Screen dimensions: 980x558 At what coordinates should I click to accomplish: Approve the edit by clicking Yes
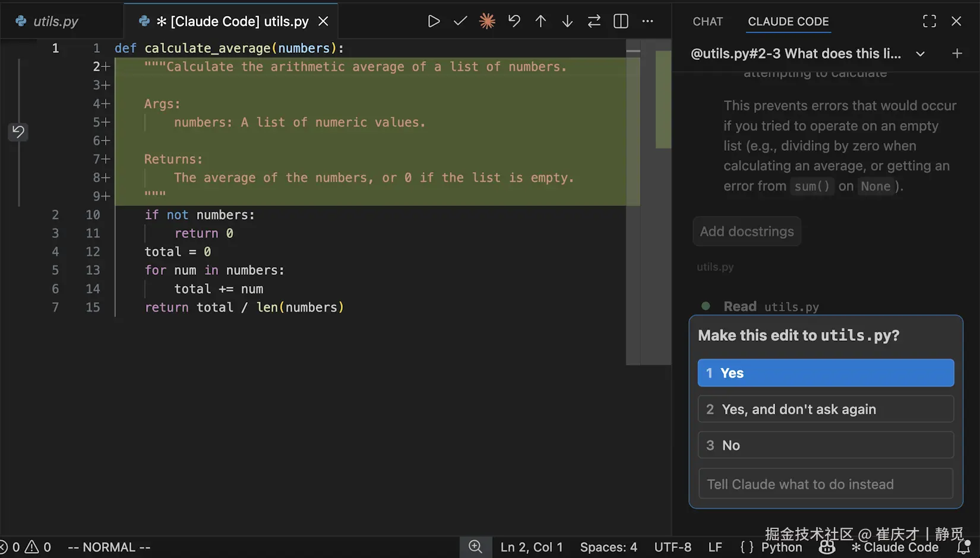[x=825, y=373]
